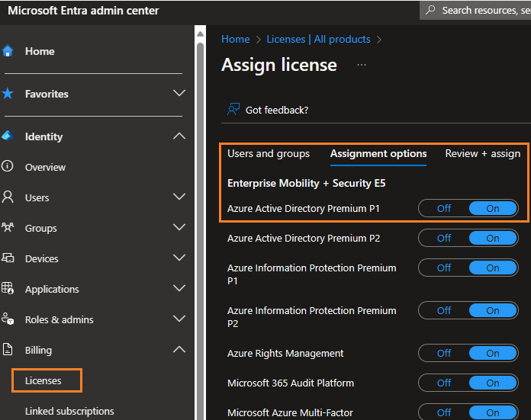Expand the Favorites section chevron
Viewport: 531px width, 420px height.
click(x=179, y=93)
